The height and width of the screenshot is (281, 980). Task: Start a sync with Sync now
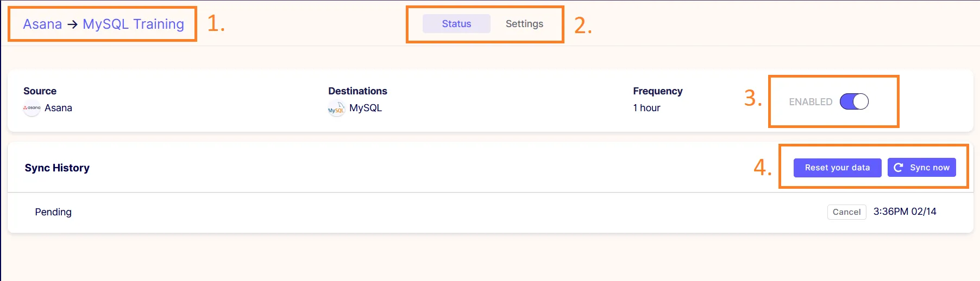point(921,168)
